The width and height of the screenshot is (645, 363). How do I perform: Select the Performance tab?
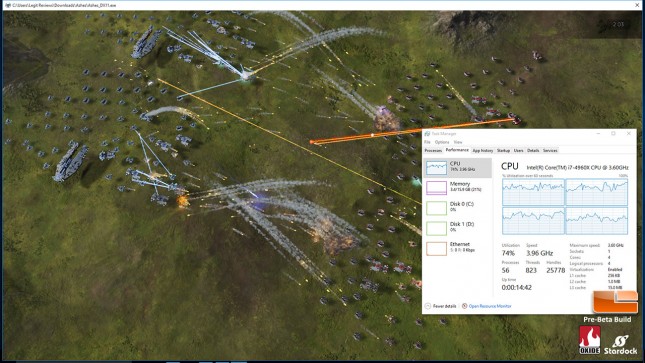pyautogui.click(x=457, y=150)
